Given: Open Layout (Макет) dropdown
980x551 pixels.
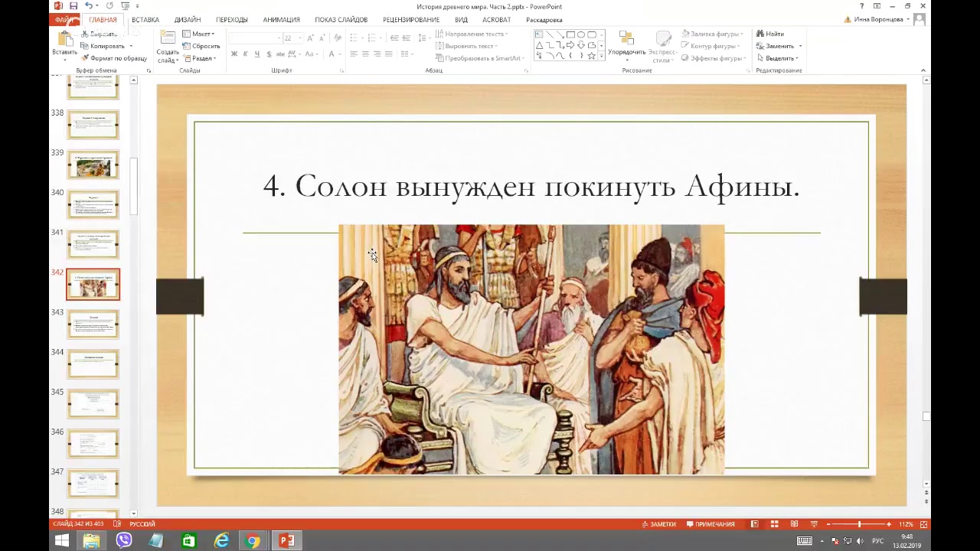Looking at the screenshot, I should point(199,34).
